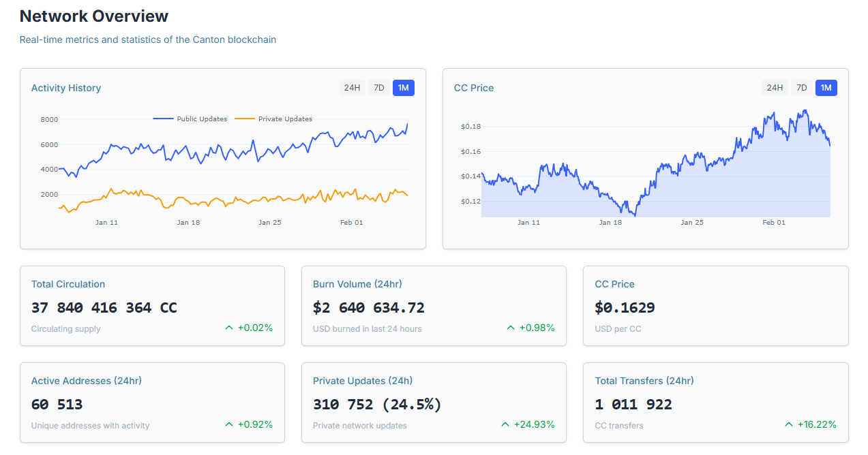This screenshot has width=868, height=455.
Task: Click the orange Private Updates legend line swatch
Action: tap(245, 119)
